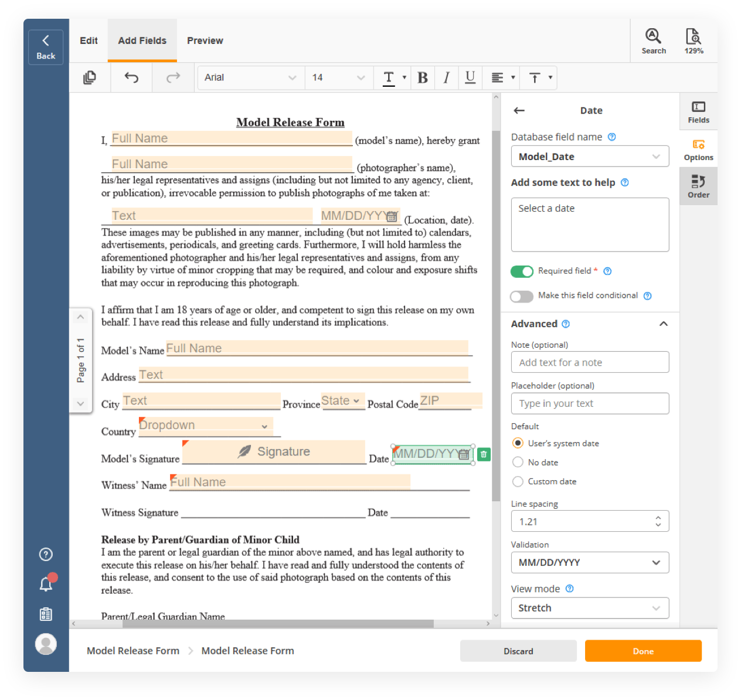Switch to the Preview tab
The height and width of the screenshot is (700, 741).
205,40
